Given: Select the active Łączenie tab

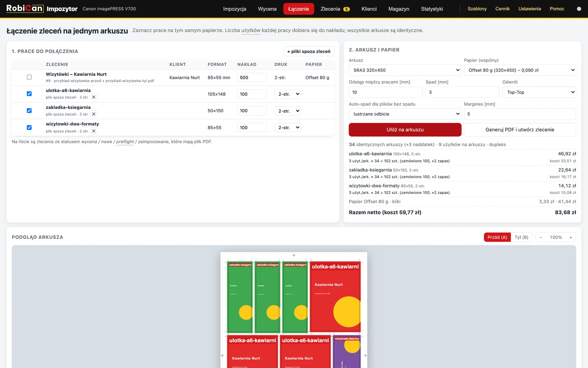Looking at the screenshot, I should point(298,9).
